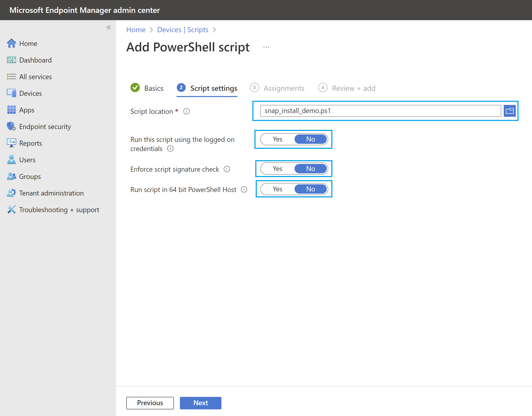
Task: Select the Devices icon in the sidebar
Action: click(x=11, y=93)
